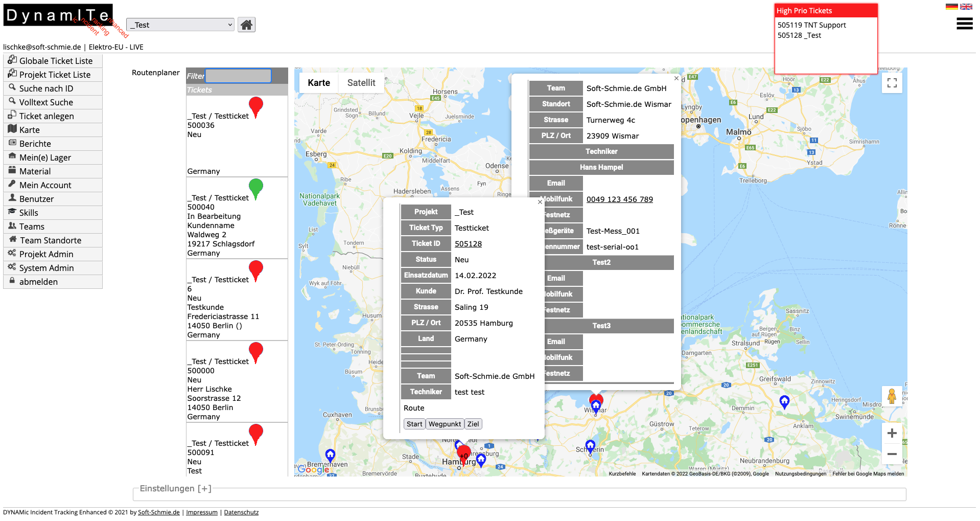The height and width of the screenshot is (521, 980).
Task: Open Team Standorte in sidebar
Action: coord(51,240)
